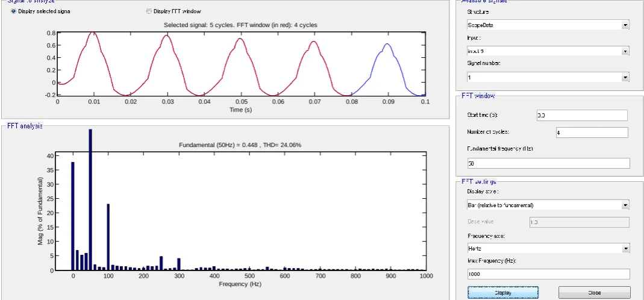
Task: Open the Frequency axis dropdown showing Hertz
Action: [548, 248]
